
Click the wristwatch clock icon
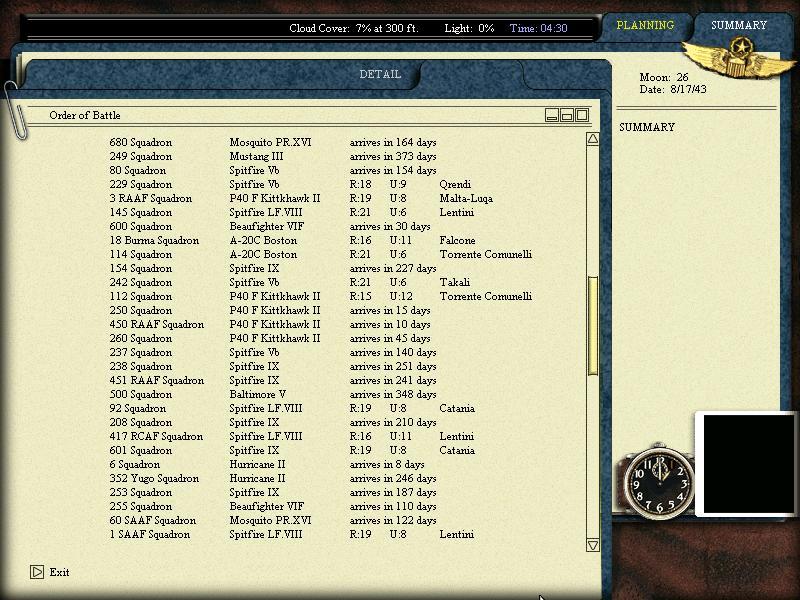tap(659, 481)
